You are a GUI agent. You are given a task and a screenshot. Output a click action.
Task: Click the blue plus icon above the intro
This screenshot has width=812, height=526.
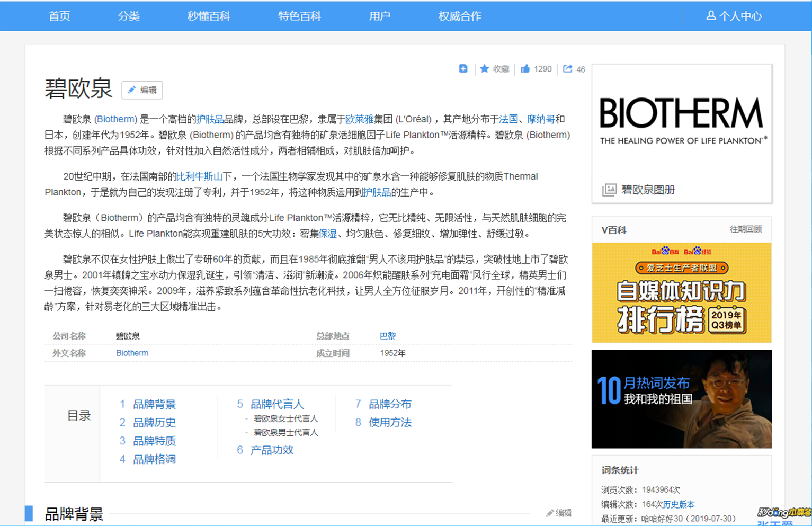click(463, 69)
